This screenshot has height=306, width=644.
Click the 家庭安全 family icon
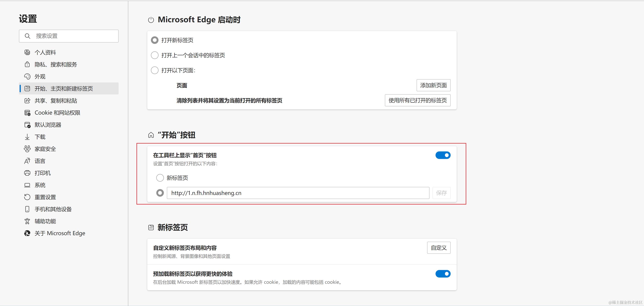(x=27, y=149)
